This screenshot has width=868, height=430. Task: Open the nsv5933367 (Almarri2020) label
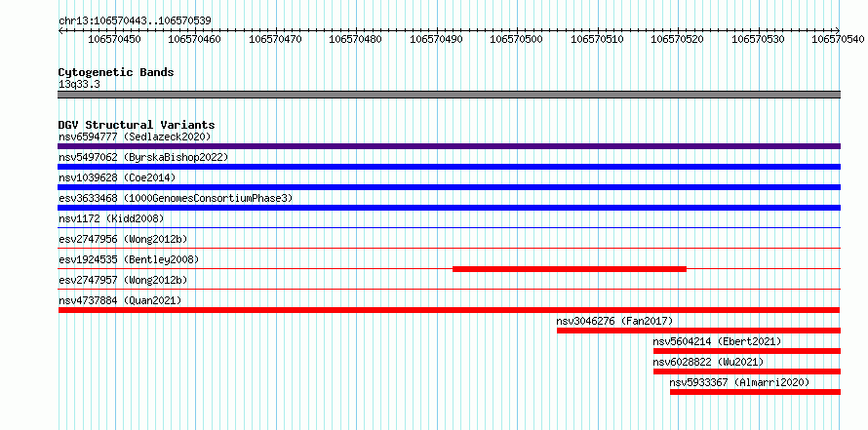(739, 382)
